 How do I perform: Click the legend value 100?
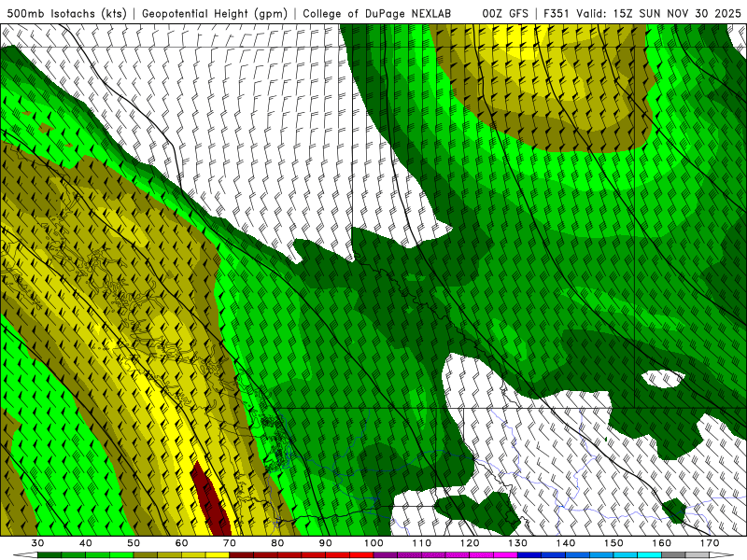(373, 543)
